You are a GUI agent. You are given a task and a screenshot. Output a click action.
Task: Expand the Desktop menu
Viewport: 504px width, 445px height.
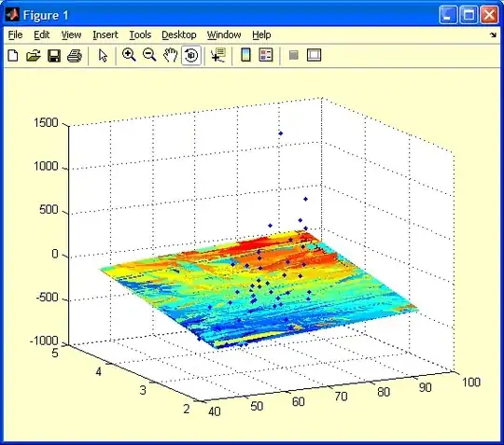178,35
